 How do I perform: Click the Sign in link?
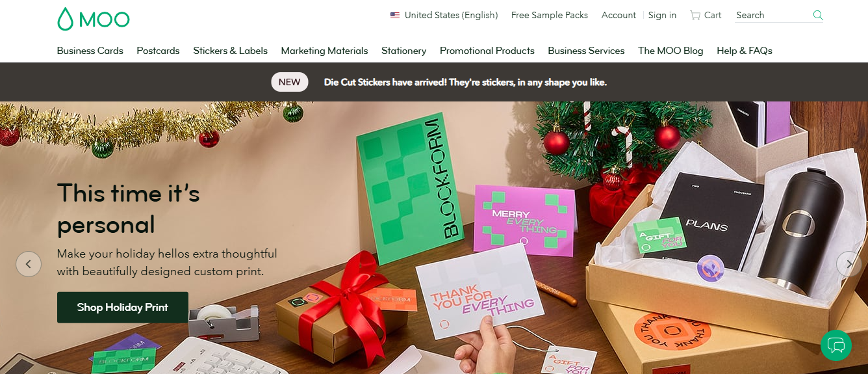pos(662,15)
